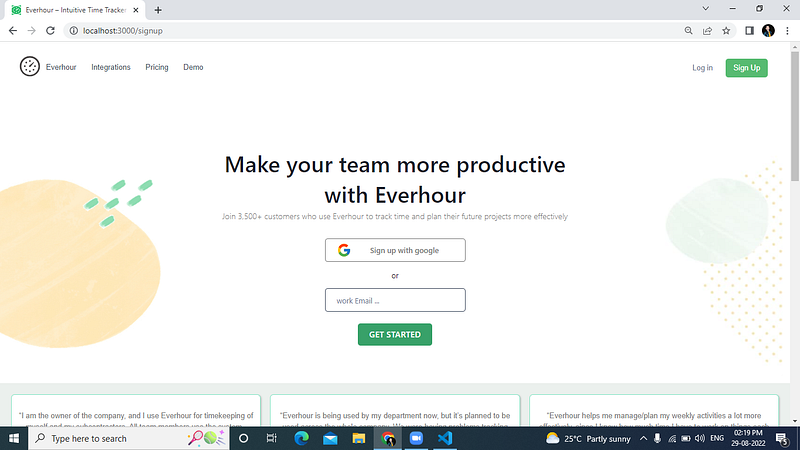The width and height of the screenshot is (800, 450).
Task: View site information icon in address bar
Action: [73, 31]
